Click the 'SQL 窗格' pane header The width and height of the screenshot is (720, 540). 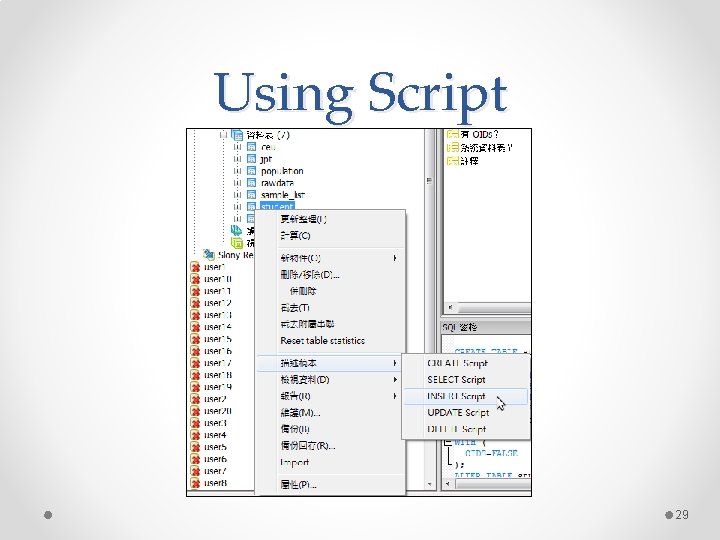tap(485, 327)
